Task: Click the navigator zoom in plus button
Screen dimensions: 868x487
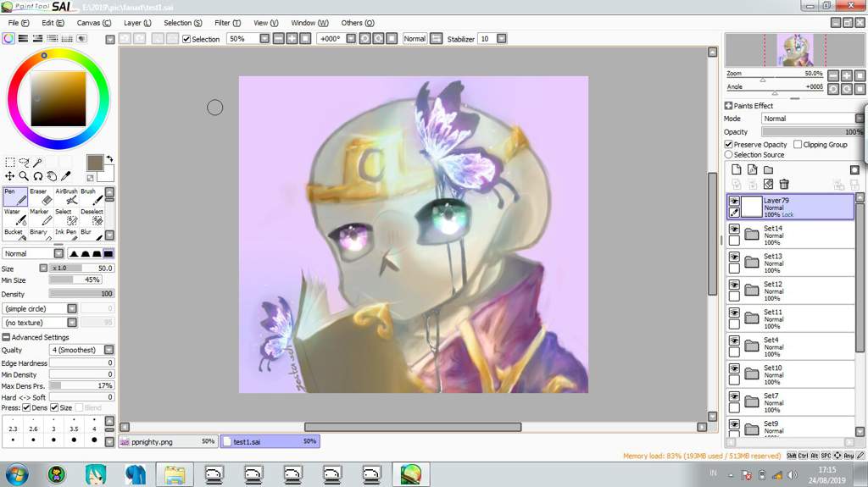Action: click(x=847, y=76)
